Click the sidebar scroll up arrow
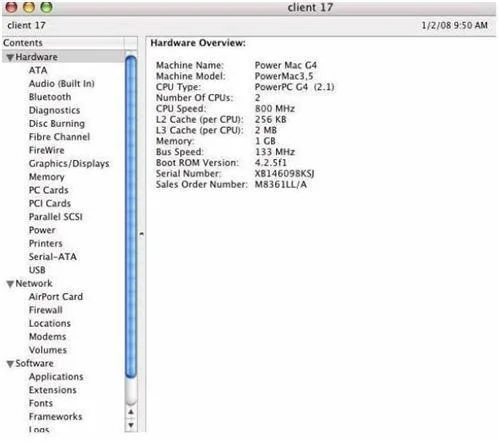498x443 pixels. point(131,412)
